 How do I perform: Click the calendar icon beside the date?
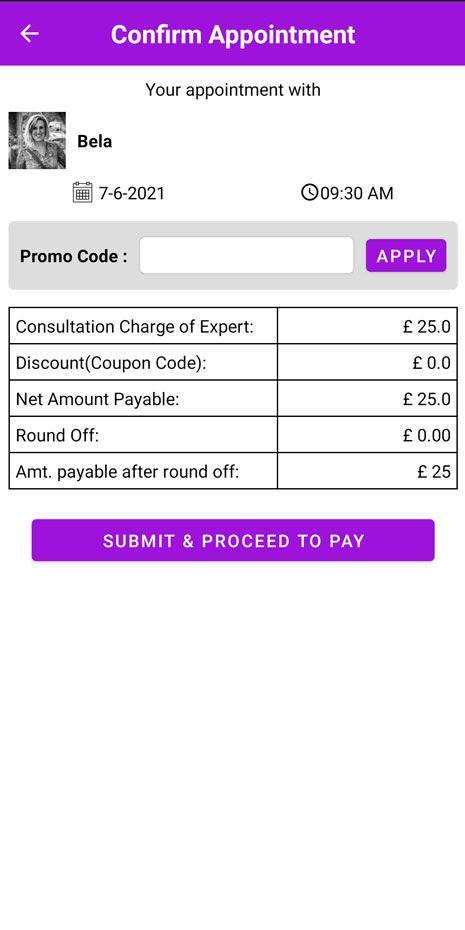82,193
